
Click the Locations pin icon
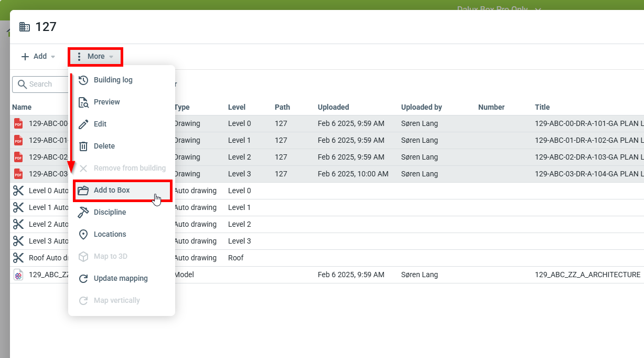[x=83, y=235]
